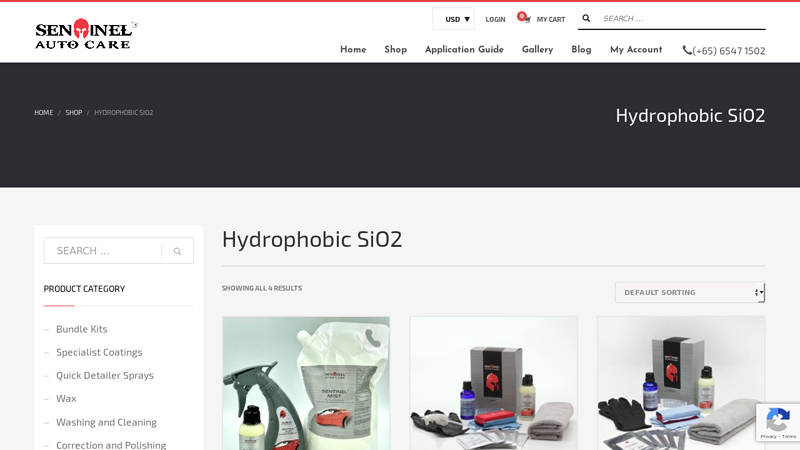Screen dimensions: 800x450
Task: Select the Wax category
Action: pos(66,398)
